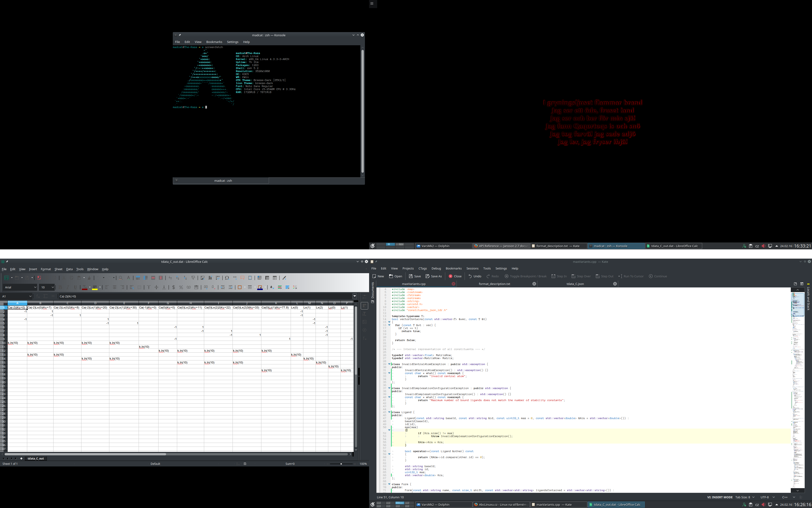Click the Open button in Kate toolbar
812x508 pixels.
click(x=395, y=276)
